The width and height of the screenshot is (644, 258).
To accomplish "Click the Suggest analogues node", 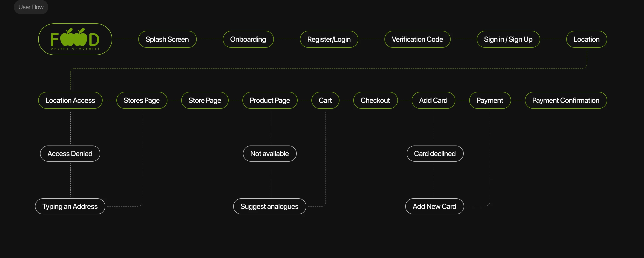I will (x=270, y=206).
